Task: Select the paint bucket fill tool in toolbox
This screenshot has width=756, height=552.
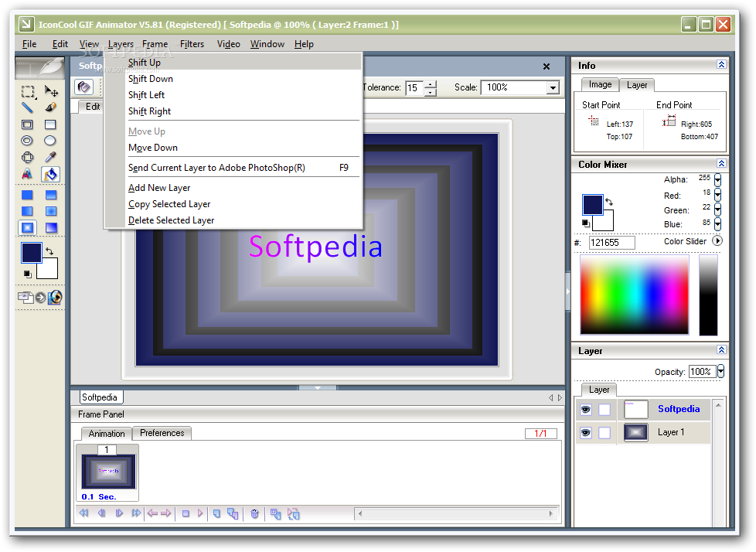Action: [x=50, y=174]
